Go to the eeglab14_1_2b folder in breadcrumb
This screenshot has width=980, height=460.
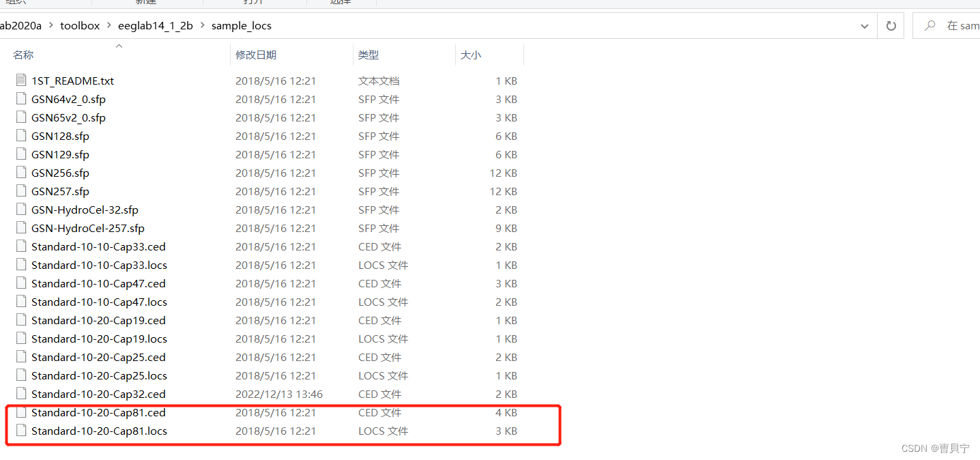tap(156, 26)
